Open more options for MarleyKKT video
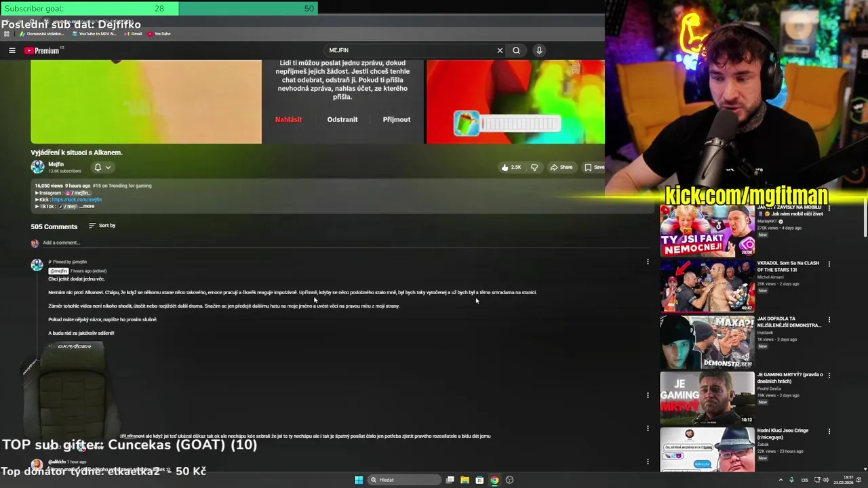Screen dimensions: 868x488 829,208
